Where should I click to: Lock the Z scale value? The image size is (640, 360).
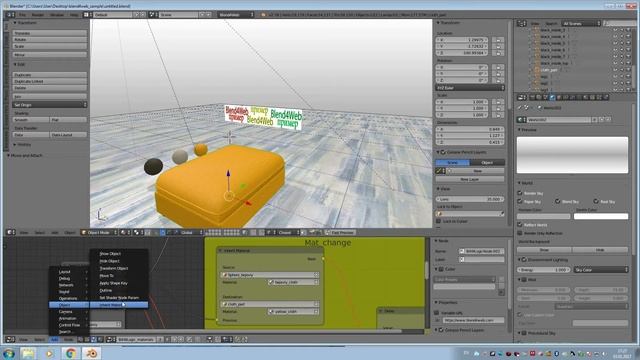[x=498, y=115]
